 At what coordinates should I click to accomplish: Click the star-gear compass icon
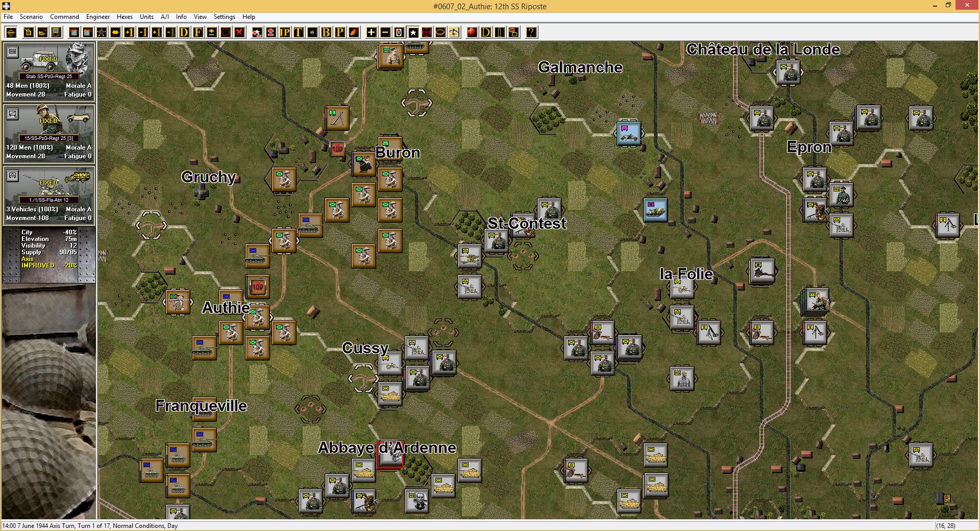coord(102,33)
